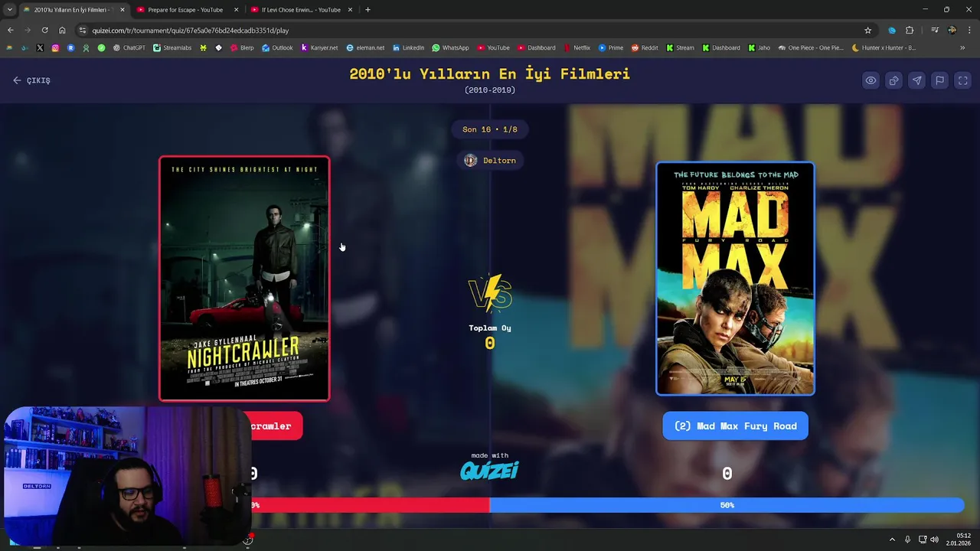Click the shapes icon next to the eye
Image resolution: width=980 pixels, height=551 pixels.
893,80
